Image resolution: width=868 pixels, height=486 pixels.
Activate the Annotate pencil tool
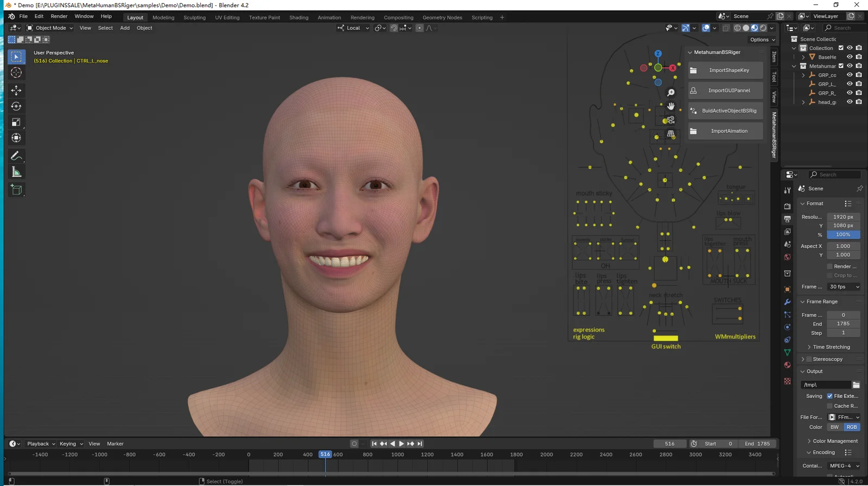point(16,156)
